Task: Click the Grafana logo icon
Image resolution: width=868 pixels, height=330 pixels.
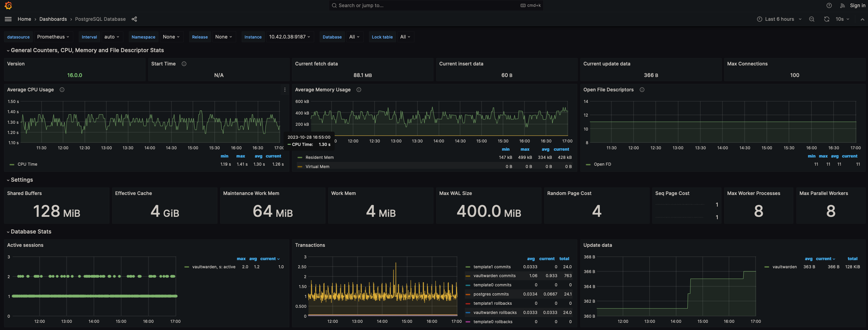Action: tap(8, 5)
